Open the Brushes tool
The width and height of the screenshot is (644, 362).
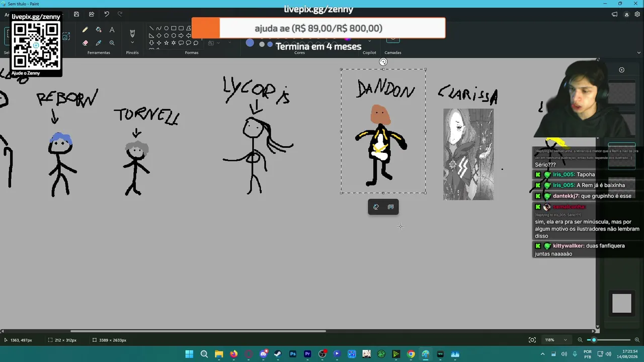click(132, 33)
